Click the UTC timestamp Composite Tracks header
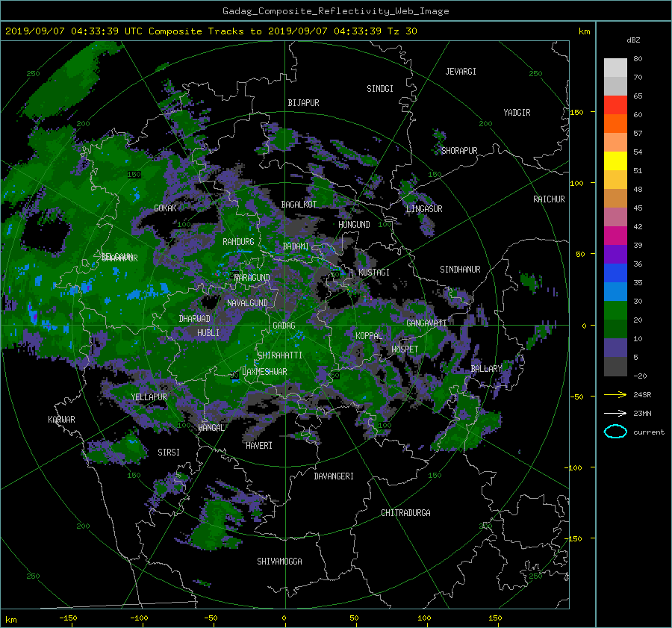 click(211, 31)
